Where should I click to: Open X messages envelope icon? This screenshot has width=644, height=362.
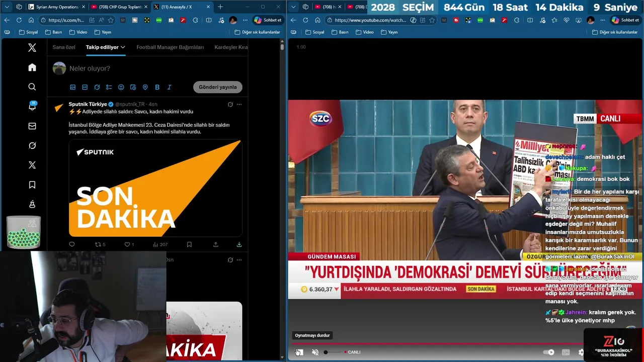[32, 126]
